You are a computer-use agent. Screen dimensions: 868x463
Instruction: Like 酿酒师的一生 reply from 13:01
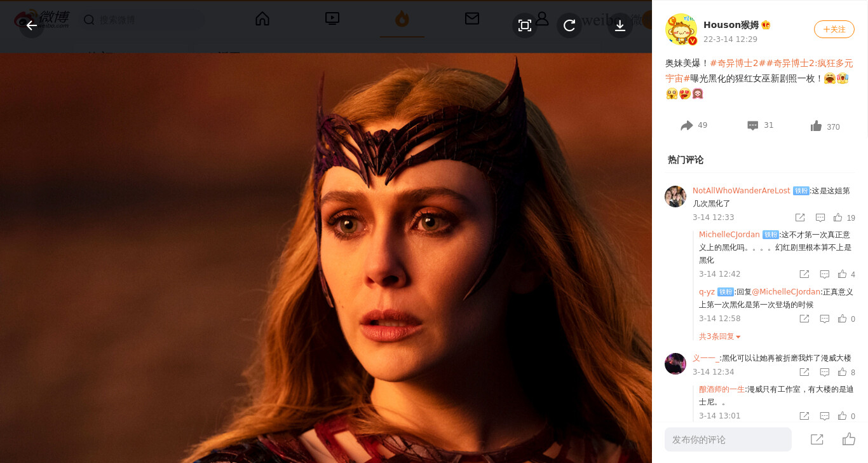[846, 416]
